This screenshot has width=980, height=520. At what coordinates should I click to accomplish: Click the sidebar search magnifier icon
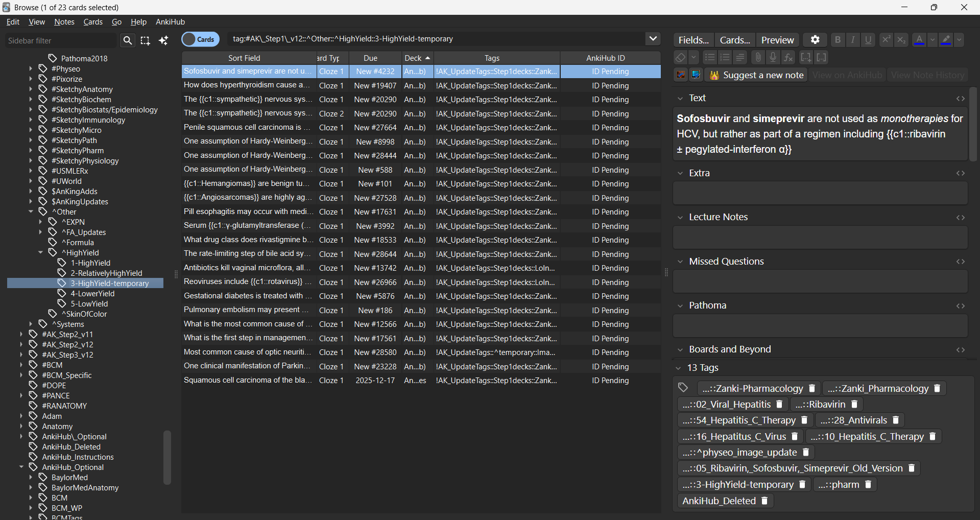[127, 40]
